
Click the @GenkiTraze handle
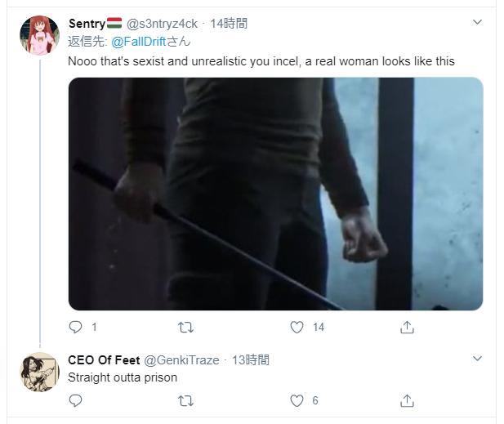[x=181, y=360]
